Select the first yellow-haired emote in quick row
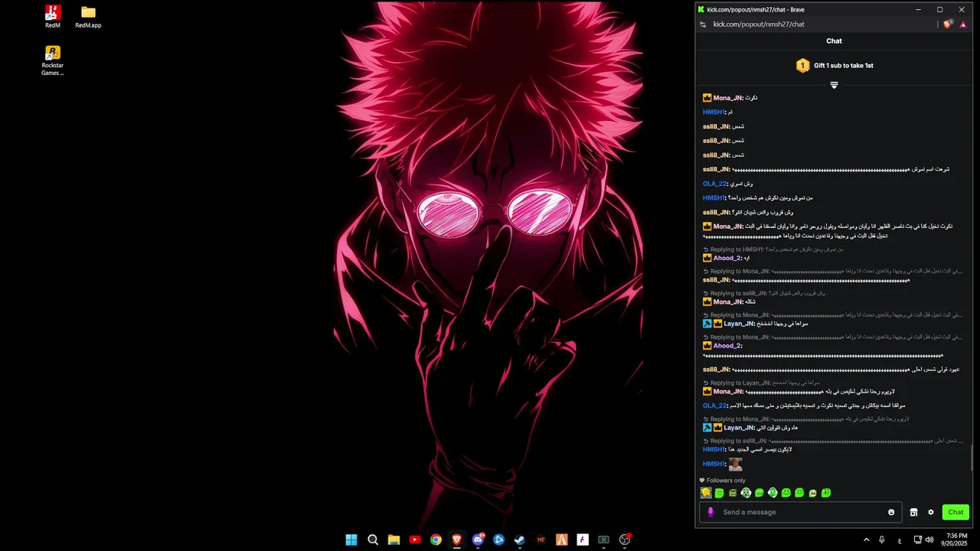Viewport: 980px width, 551px height. click(x=706, y=493)
